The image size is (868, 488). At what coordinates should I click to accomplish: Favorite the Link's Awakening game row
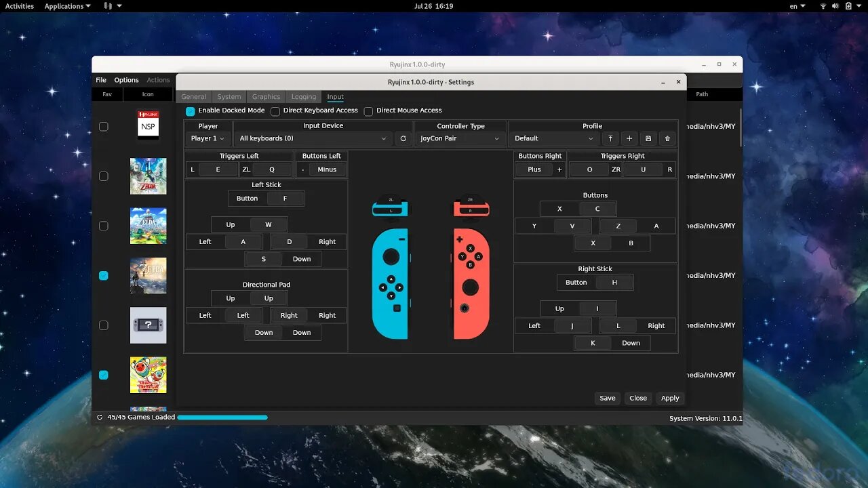(104, 226)
